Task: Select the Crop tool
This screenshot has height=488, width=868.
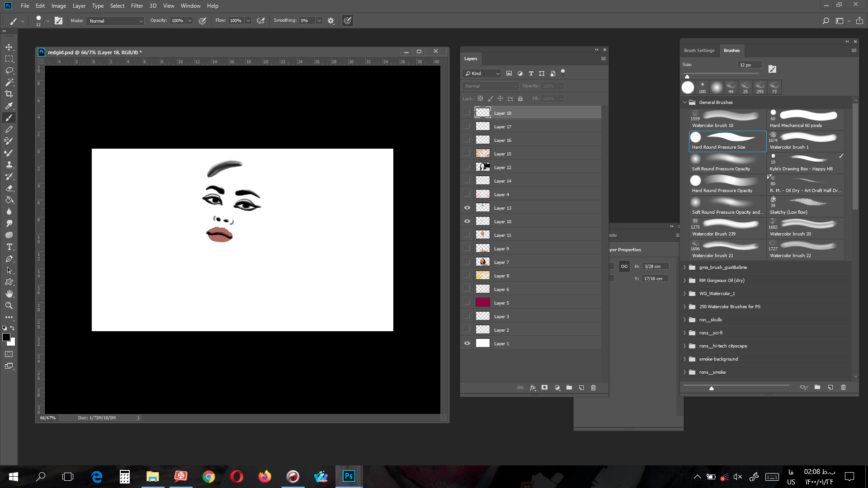Action: coord(9,94)
